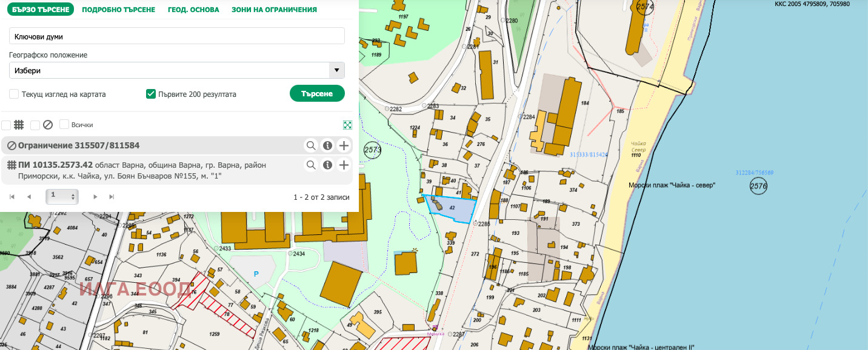Zoom to Ограничение 315507/811584 via its magnifier icon
This screenshot has width=868, height=350.
311,145
